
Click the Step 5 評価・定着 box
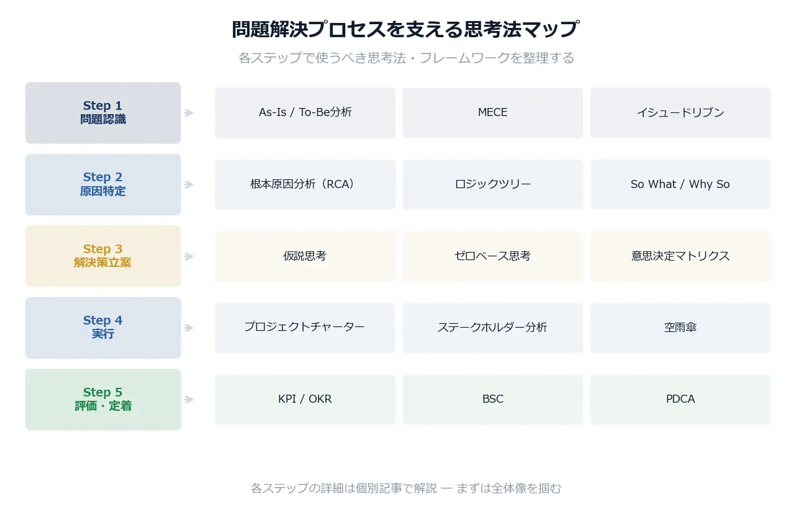(x=103, y=399)
